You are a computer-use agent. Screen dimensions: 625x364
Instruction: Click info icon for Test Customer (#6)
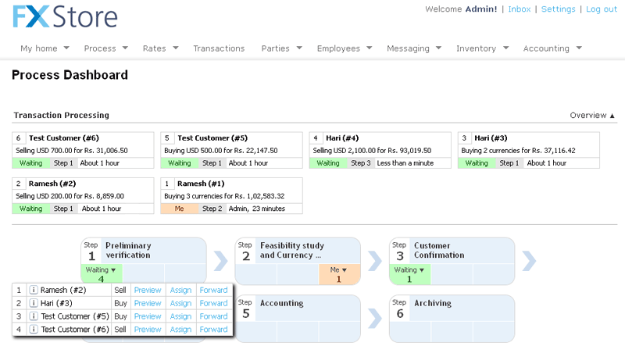[x=34, y=330]
